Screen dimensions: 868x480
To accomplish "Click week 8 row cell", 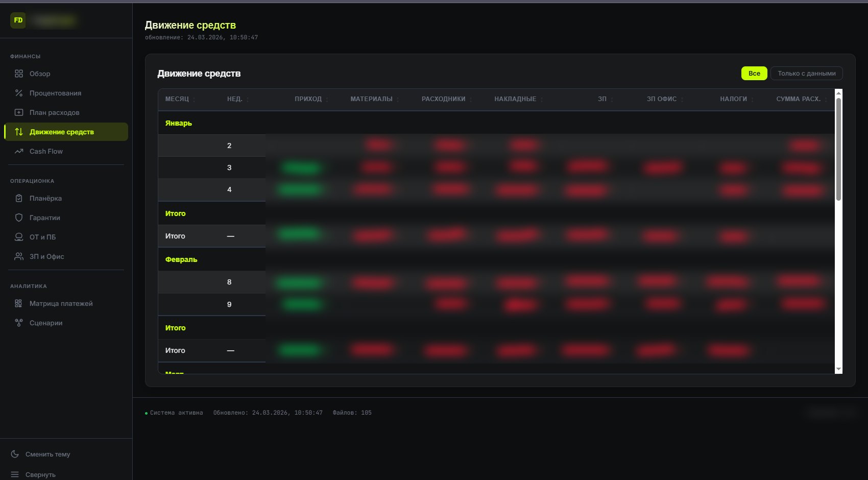I will pos(229,282).
